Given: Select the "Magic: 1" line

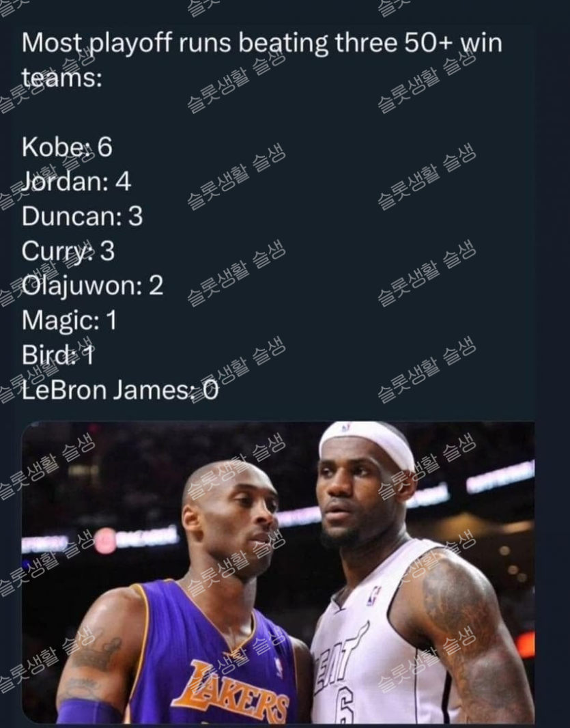Looking at the screenshot, I should click(x=69, y=320).
